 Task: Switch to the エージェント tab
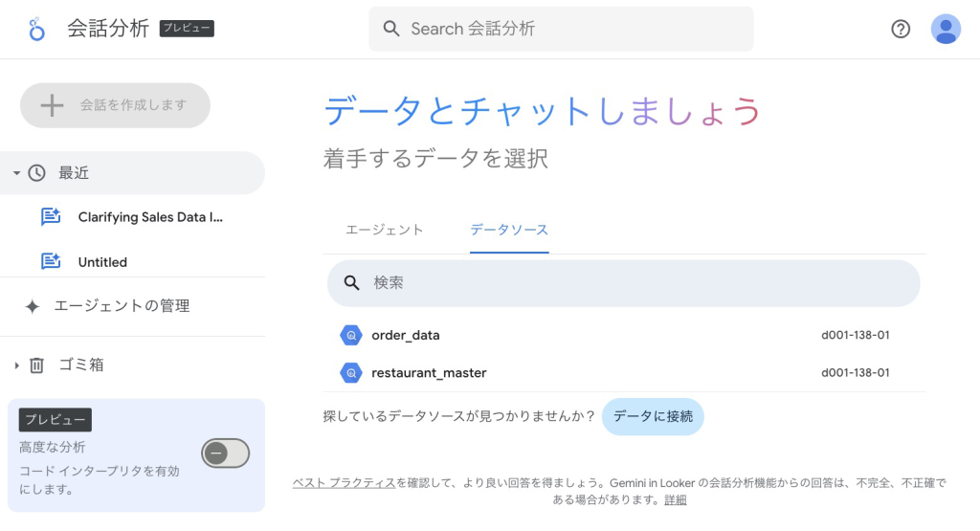pos(384,230)
